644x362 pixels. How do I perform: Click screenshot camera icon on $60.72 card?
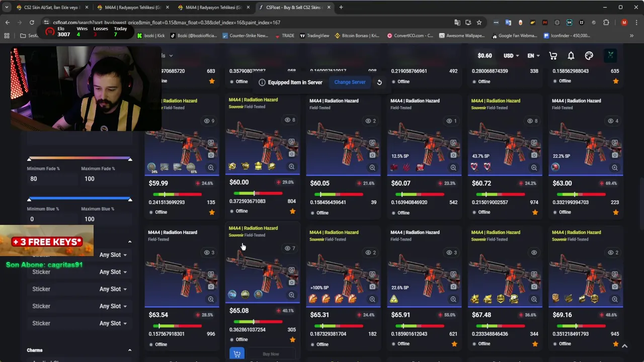(x=534, y=155)
